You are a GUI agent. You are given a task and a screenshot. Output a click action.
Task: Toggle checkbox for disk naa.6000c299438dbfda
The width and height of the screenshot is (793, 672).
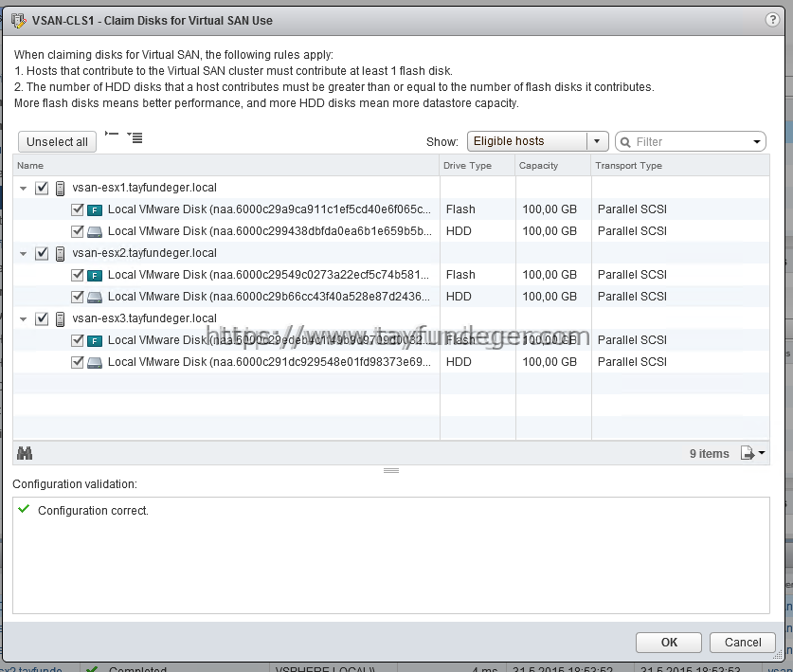(x=78, y=231)
